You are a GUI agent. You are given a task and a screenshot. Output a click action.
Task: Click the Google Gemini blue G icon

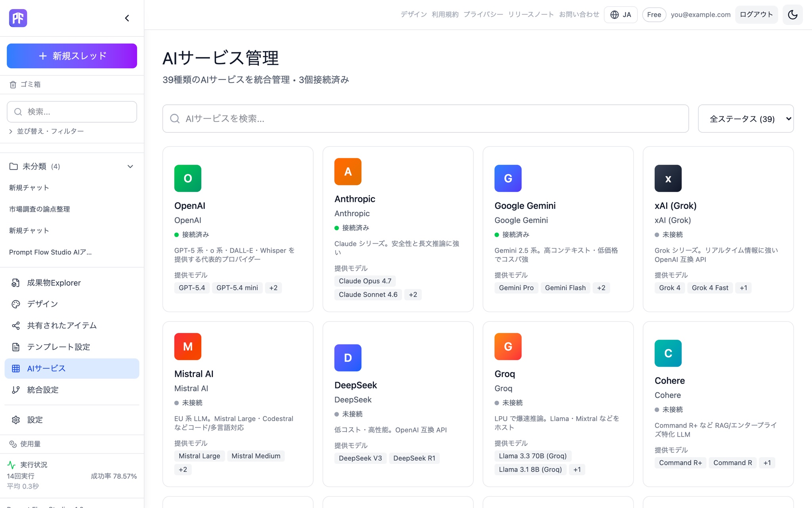click(508, 178)
